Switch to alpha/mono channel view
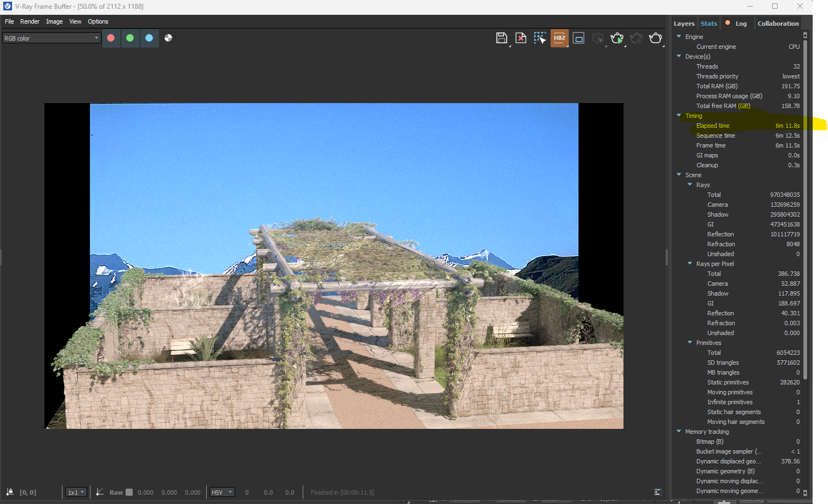This screenshot has height=504, width=828. [x=168, y=38]
